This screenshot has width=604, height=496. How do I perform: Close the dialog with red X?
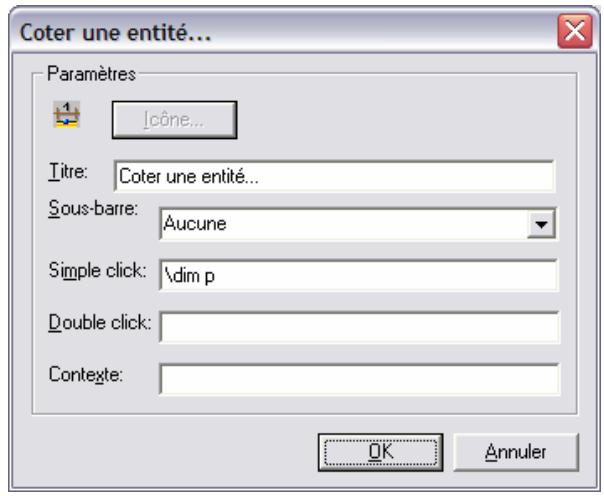tap(575, 31)
